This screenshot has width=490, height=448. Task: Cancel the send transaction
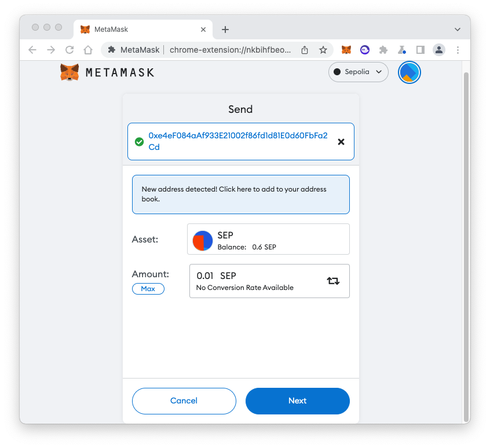(x=184, y=401)
